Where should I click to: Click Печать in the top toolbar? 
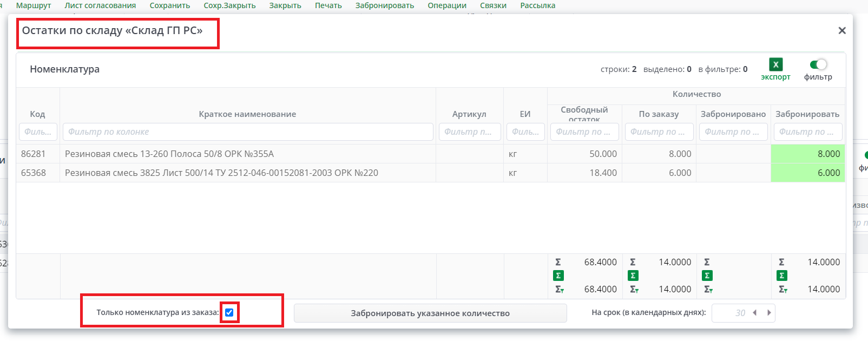[x=328, y=5]
